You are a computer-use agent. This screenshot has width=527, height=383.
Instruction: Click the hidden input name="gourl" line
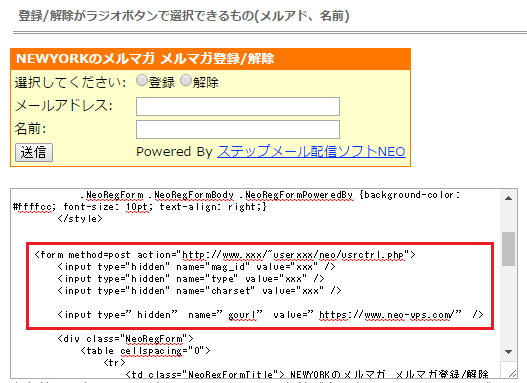tap(270, 315)
